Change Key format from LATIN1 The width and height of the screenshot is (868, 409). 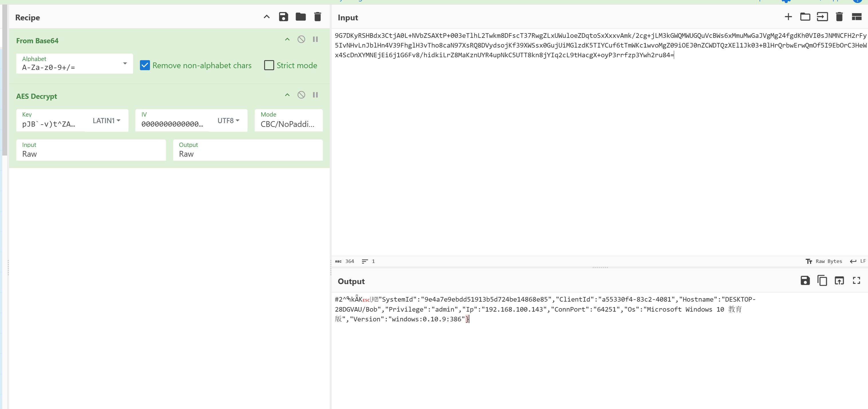(106, 121)
